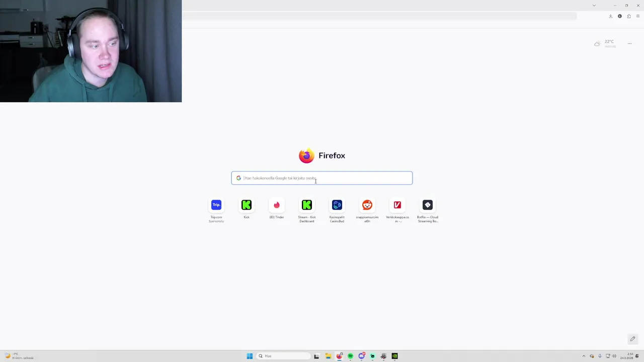Customize new tab page with pencil icon
Image resolution: width=644 pixels, height=362 pixels.
[633, 339]
